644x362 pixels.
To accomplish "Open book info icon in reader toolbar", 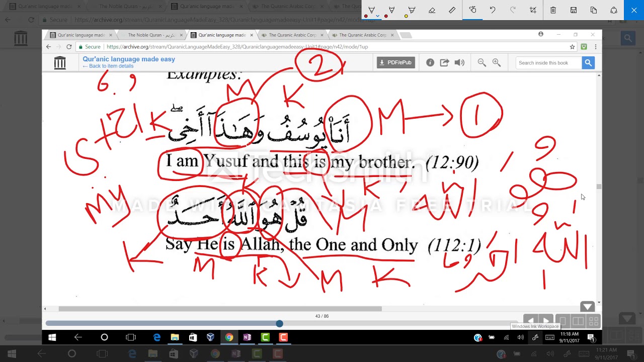I will [x=430, y=62].
